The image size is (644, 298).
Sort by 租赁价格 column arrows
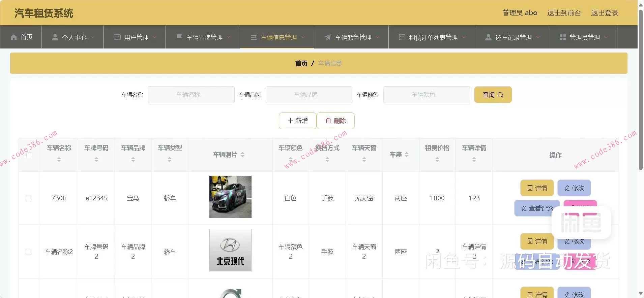pyautogui.click(x=437, y=159)
